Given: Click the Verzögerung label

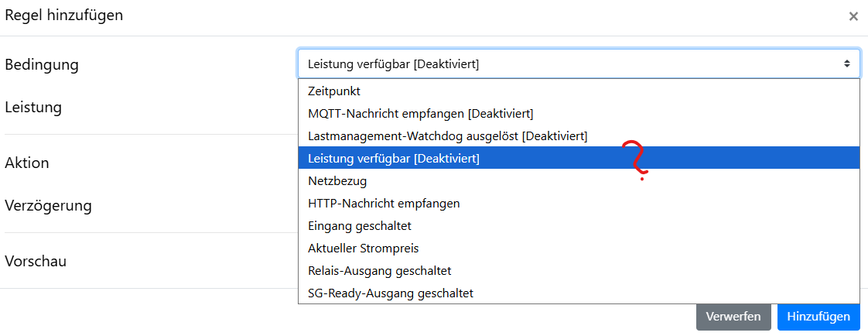Looking at the screenshot, I should [48, 205].
